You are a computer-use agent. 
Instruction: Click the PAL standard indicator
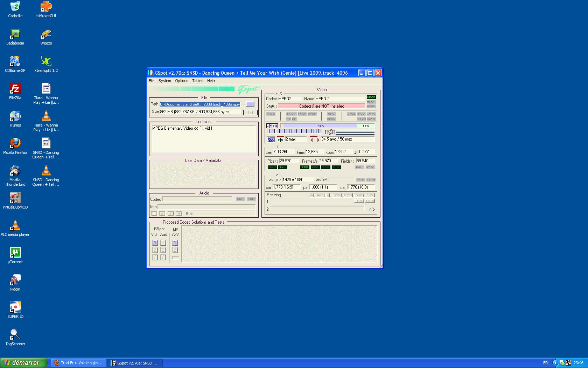click(x=359, y=167)
